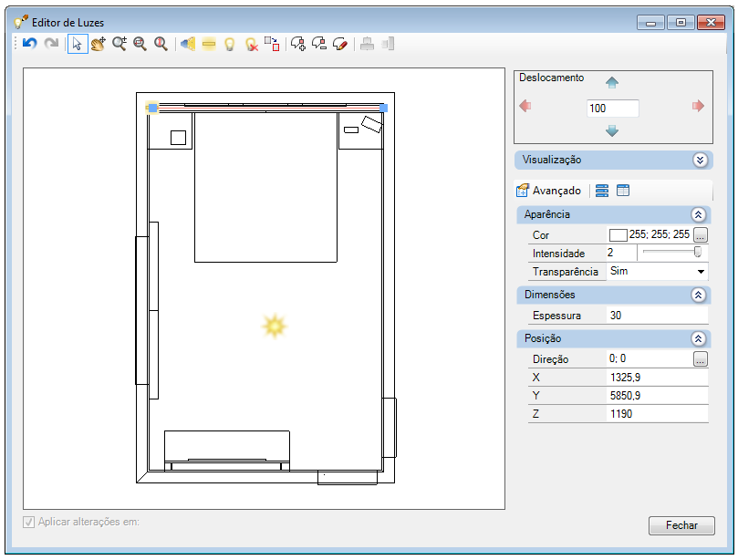The height and width of the screenshot is (560, 738).
Task: Move light up with Deslocamento arrow
Action: 612,83
